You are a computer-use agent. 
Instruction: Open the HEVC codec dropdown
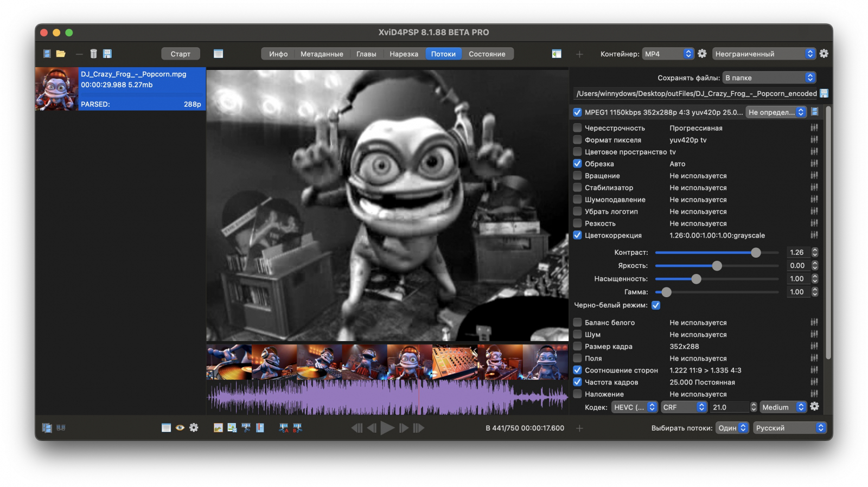pos(635,407)
